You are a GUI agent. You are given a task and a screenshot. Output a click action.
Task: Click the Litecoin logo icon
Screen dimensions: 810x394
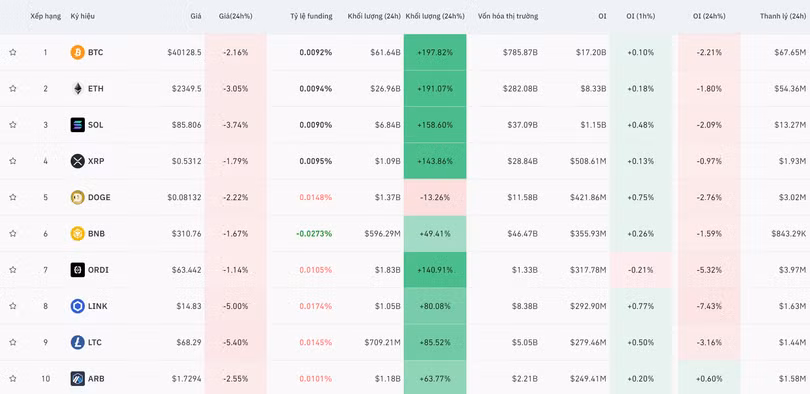coord(77,342)
